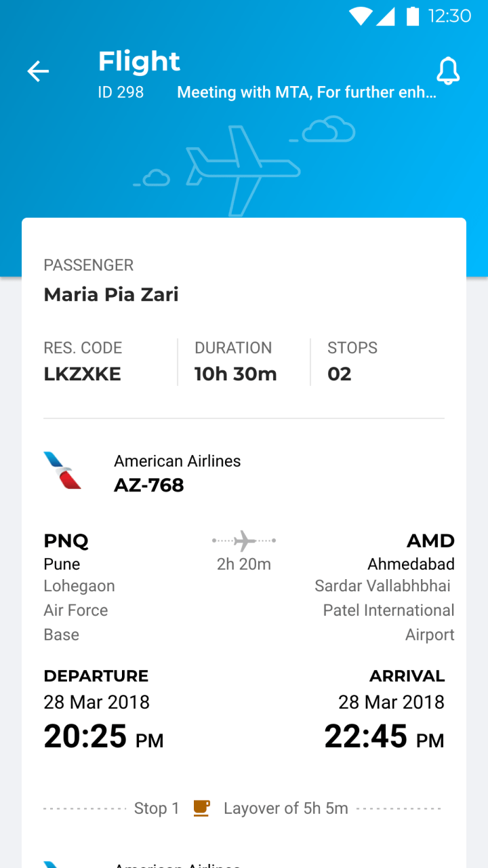Screen dimensions: 488x868
Task: Tap the Flight title in the header
Action: pyautogui.click(x=139, y=62)
